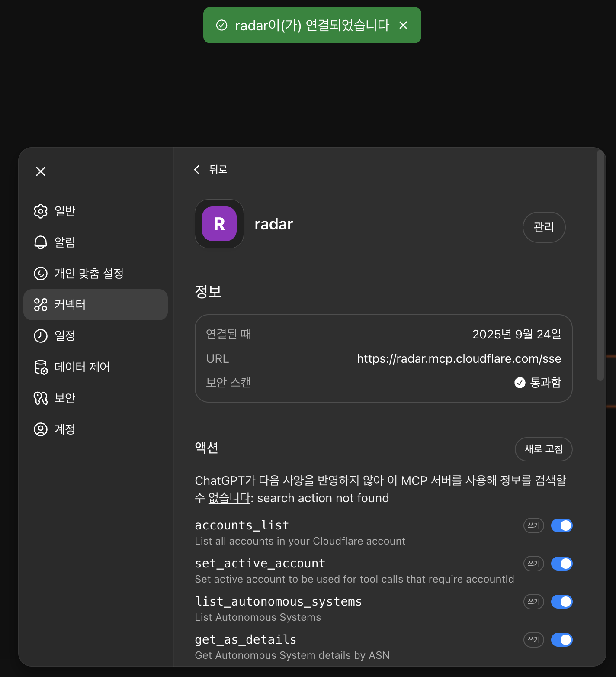Open the 없습니다 underlined link
Screen dimensions: 616x677
point(229,498)
